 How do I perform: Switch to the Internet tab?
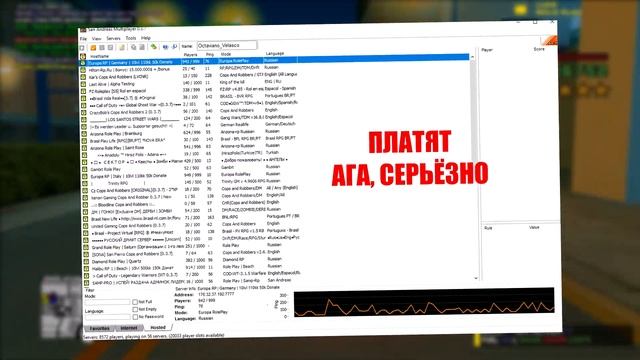coord(129,328)
